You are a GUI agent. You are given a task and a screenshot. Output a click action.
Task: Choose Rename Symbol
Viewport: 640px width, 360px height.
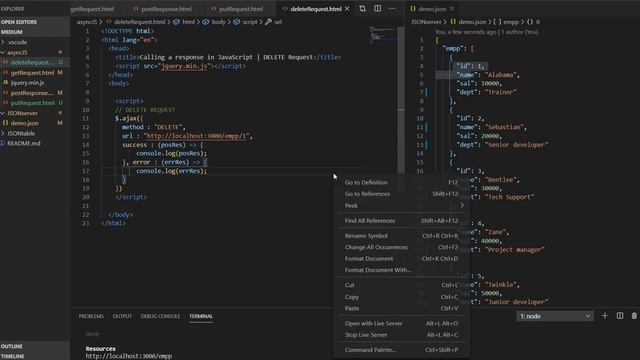402,236
